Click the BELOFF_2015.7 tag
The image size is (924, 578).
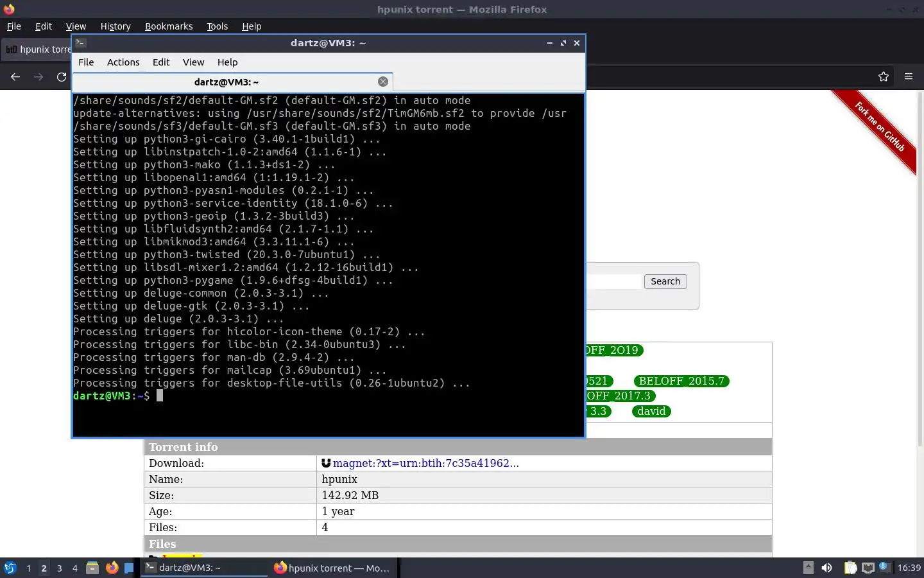(x=681, y=381)
